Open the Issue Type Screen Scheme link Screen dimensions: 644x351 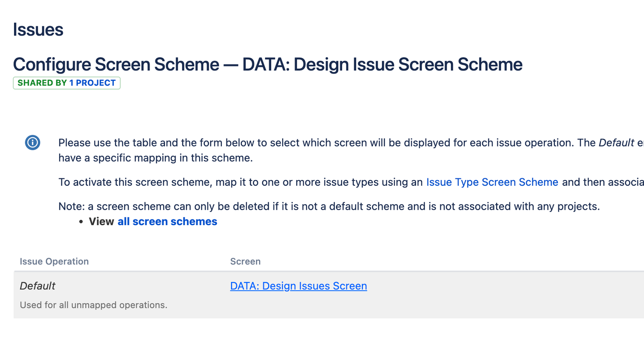pos(492,182)
